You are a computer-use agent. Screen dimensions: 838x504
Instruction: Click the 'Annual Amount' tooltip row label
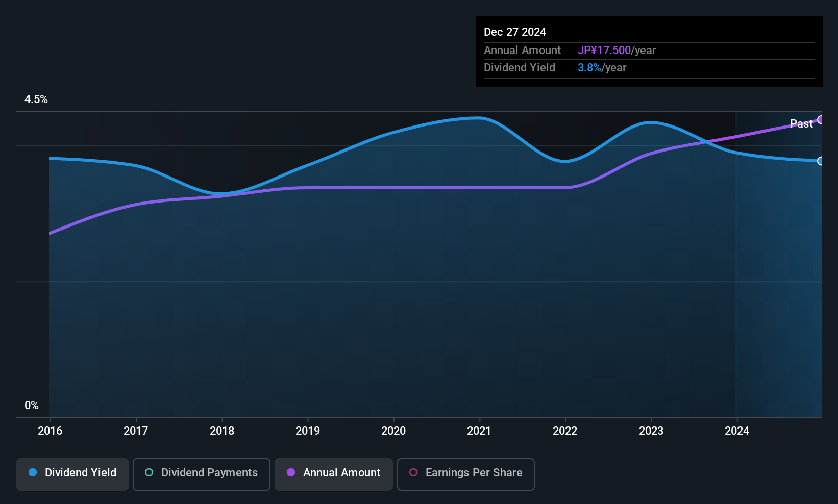click(522, 51)
